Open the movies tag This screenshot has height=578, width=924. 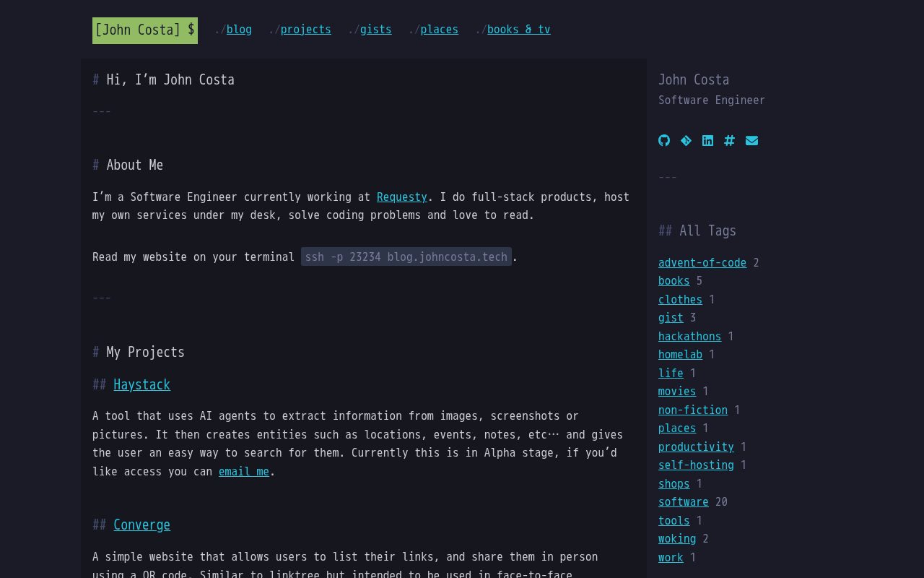pos(677,392)
